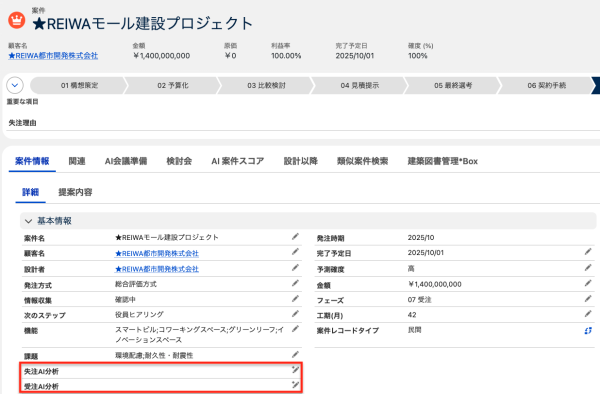This screenshot has height=394, width=600.
Task: Edit the 工期(月) field pencil icon
Action: [588, 314]
